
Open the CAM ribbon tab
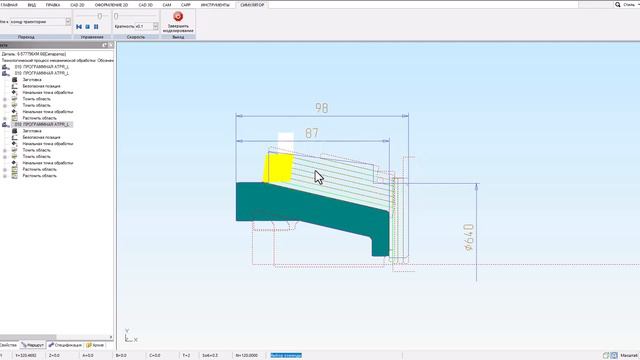pos(167,5)
